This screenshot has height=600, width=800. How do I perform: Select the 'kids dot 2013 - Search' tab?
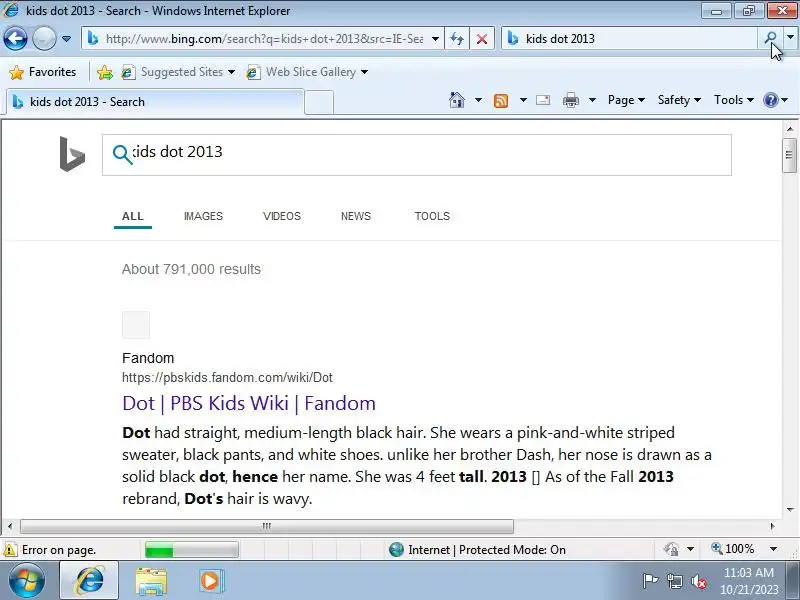click(x=155, y=102)
